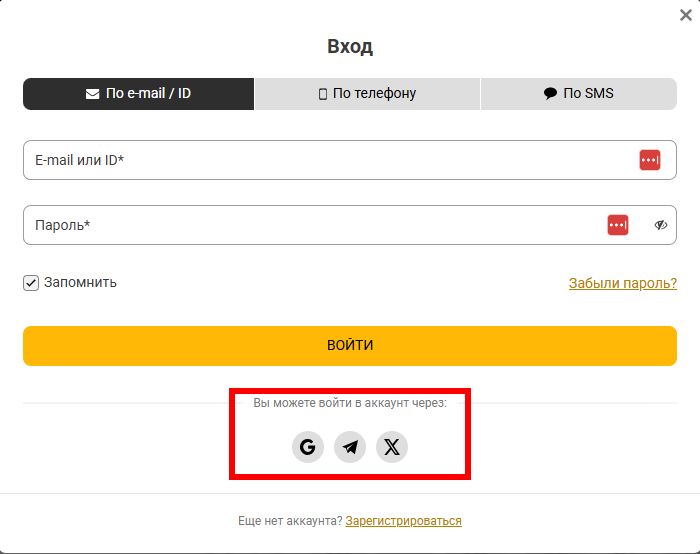Follow the Зарегистрироваться link

click(403, 521)
